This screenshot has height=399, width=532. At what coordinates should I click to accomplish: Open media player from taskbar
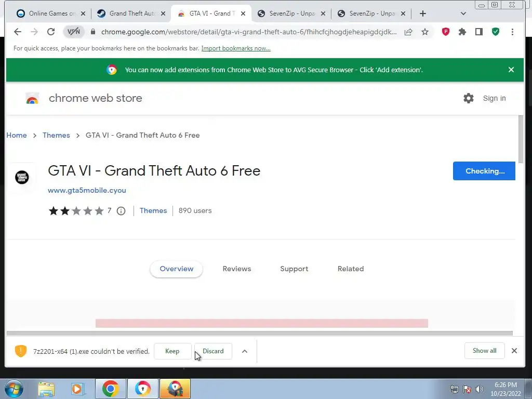(77, 389)
